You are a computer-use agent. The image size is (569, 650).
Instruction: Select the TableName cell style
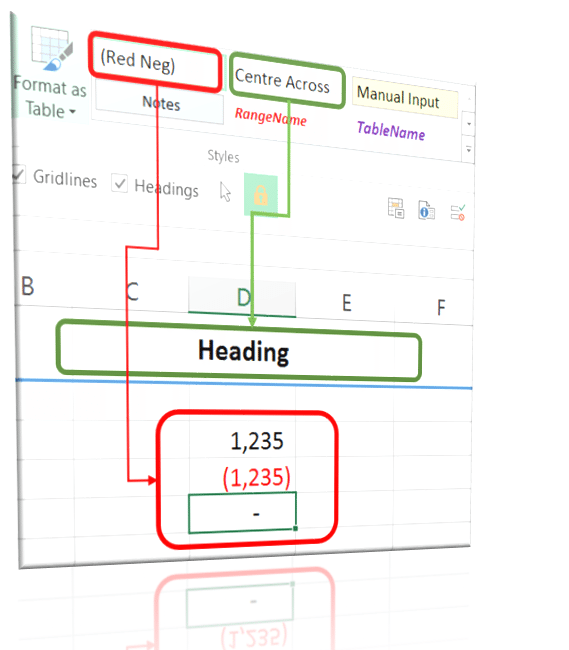click(391, 131)
